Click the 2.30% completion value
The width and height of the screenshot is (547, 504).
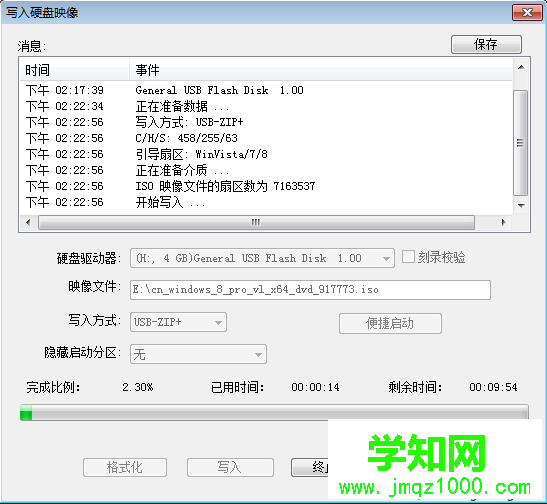(x=138, y=387)
